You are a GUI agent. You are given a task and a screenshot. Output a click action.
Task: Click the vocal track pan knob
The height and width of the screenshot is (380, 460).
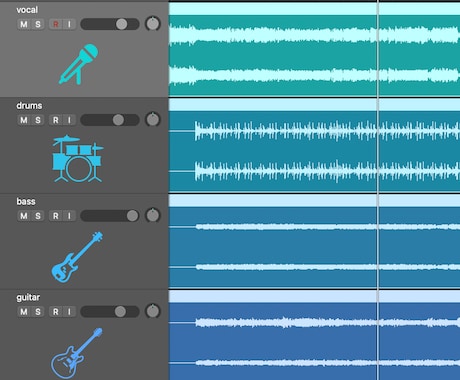(153, 24)
